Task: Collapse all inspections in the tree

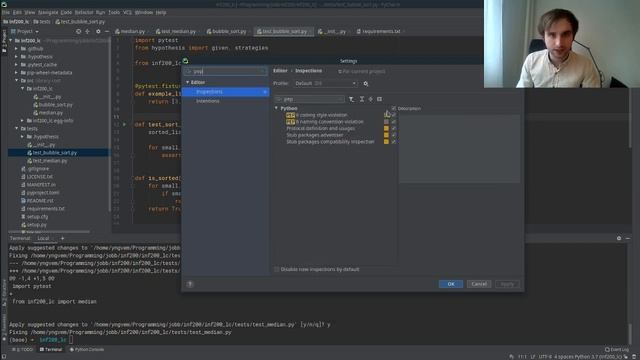Action: click(x=371, y=99)
